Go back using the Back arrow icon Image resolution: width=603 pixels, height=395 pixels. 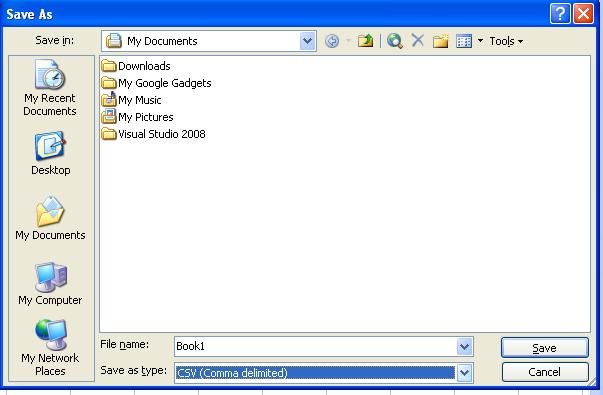[x=332, y=41]
